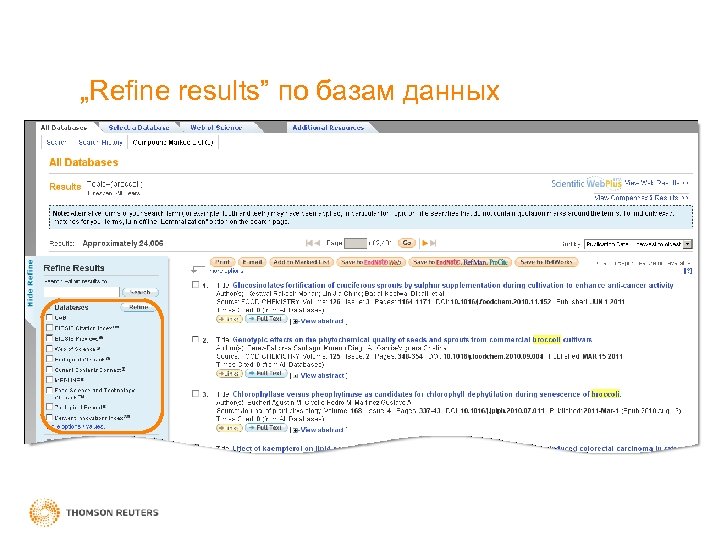Check the Current Contents Connect checkbox

(x=50, y=370)
